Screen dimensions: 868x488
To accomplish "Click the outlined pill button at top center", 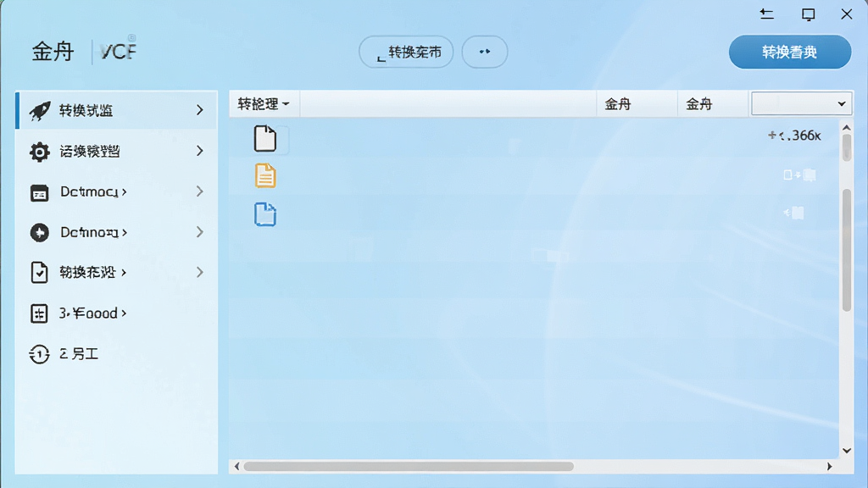I will (406, 52).
